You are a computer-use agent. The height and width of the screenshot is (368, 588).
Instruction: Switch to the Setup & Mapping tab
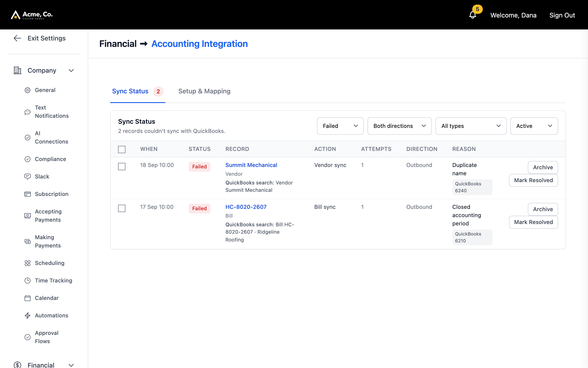click(204, 91)
